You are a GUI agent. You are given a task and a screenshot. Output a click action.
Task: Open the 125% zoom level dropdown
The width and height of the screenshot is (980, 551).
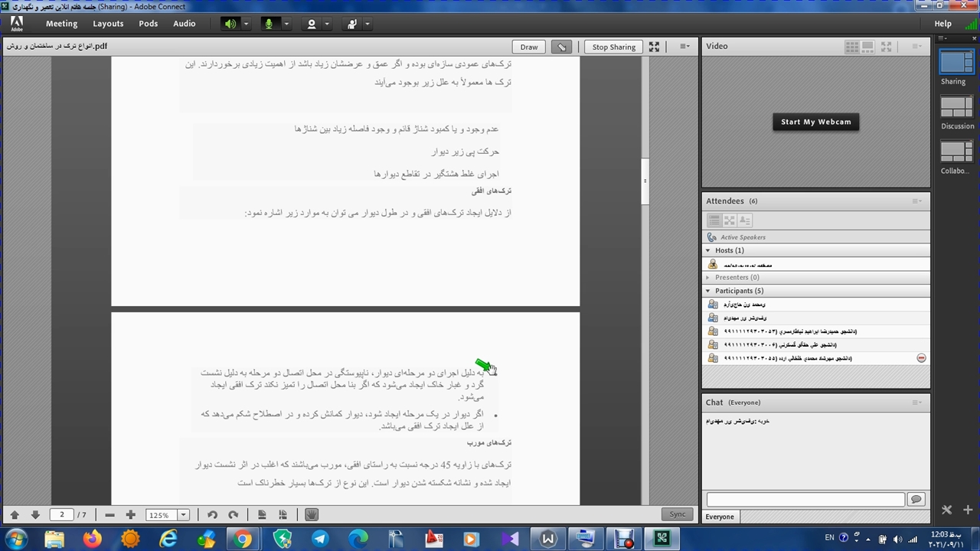pyautogui.click(x=183, y=515)
